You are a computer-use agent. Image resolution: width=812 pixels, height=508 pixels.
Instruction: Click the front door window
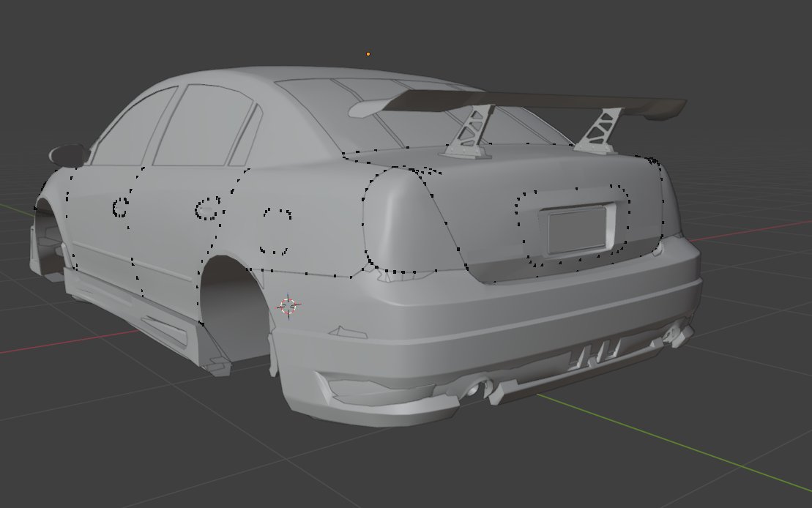(135, 130)
